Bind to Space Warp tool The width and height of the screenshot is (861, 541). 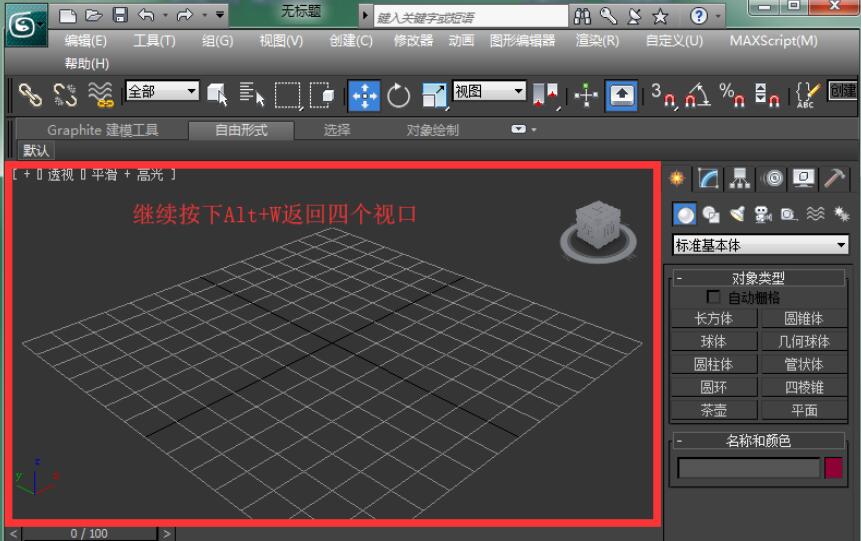[x=101, y=95]
